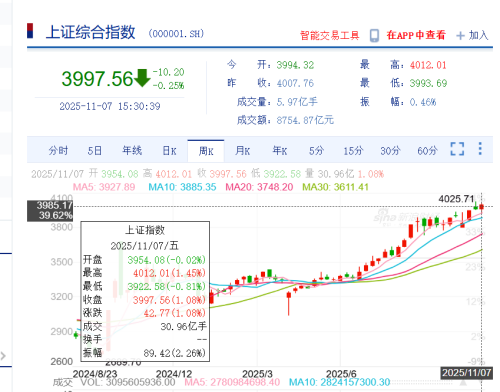Screen dimensions: 500x392
Task: Click the 2025/11/07 crosshair date label
Action: coord(467,372)
